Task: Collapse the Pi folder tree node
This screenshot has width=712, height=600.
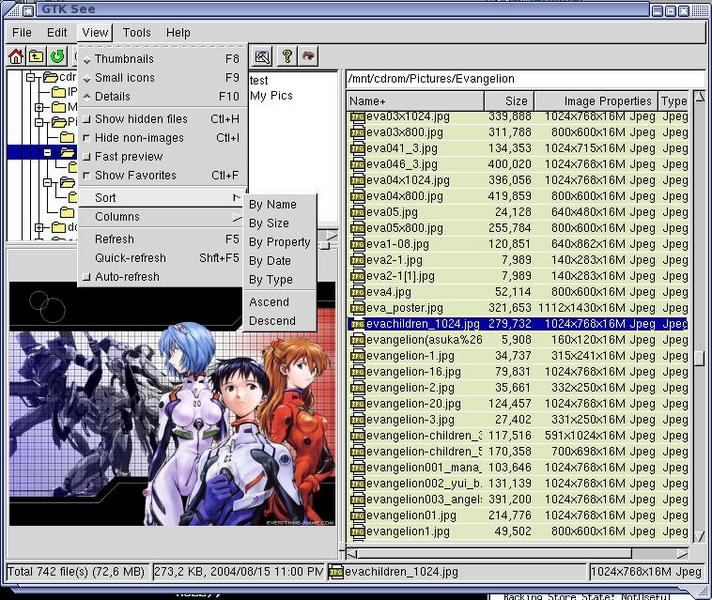Action: 39,123
